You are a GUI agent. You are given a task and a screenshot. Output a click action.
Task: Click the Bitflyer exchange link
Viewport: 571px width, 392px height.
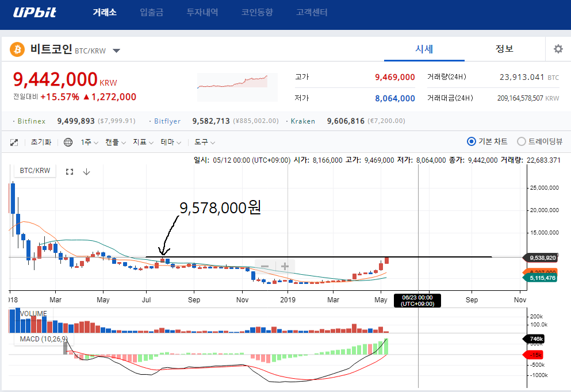click(167, 121)
